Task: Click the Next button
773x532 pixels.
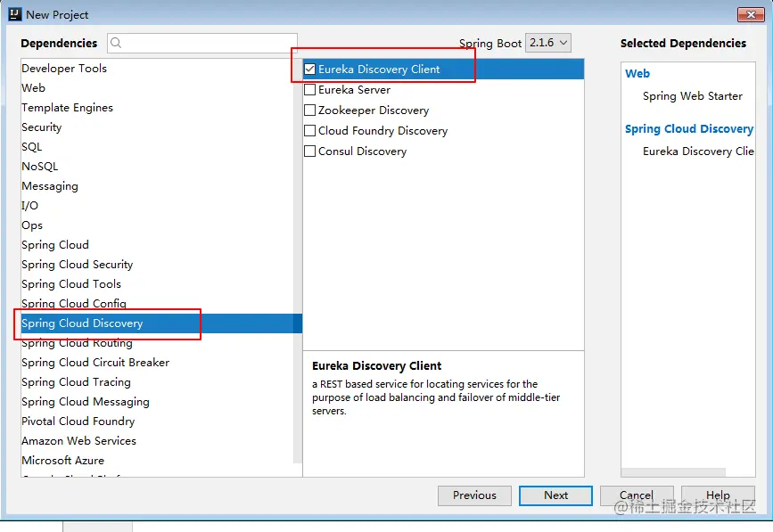Action: pos(555,495)
